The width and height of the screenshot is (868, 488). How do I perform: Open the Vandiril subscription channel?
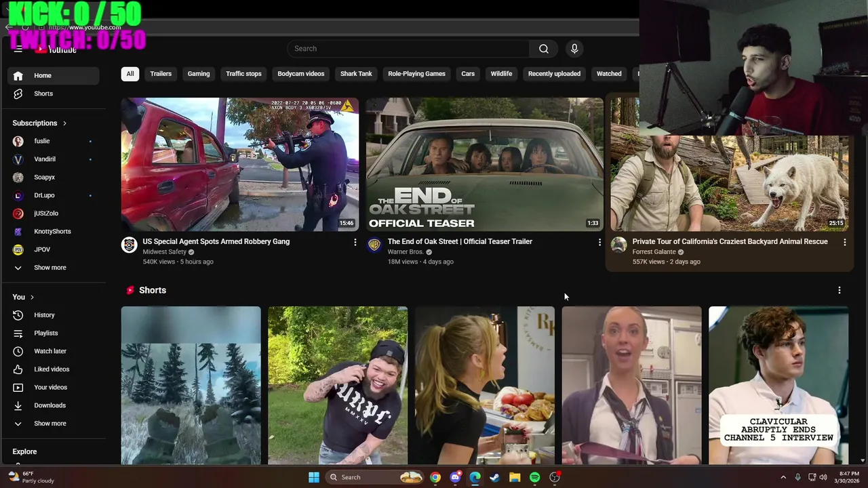53,159
